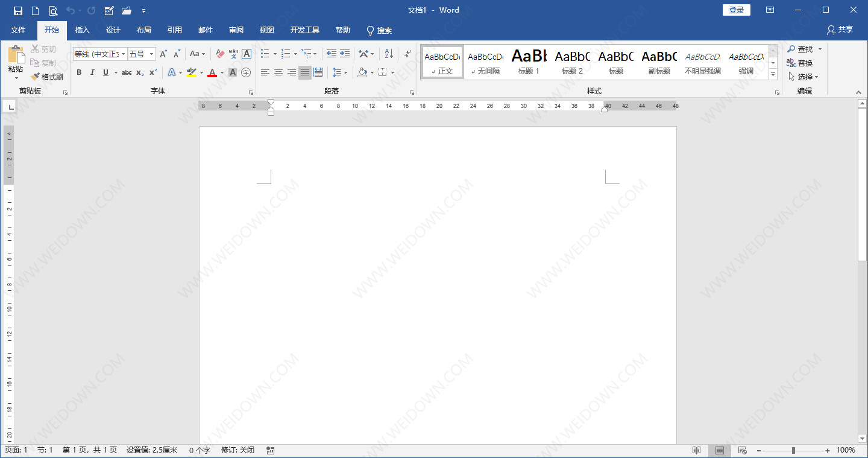Open the borders dropdown arrow
Viewport: 868px width, 458px height.
click(x=392, y=72)
